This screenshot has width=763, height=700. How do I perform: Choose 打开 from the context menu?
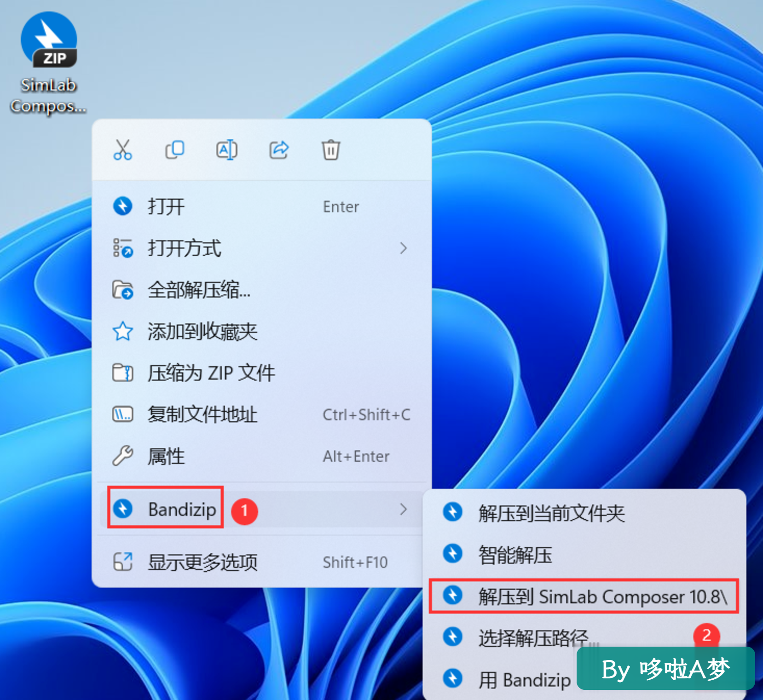[261, 207]
